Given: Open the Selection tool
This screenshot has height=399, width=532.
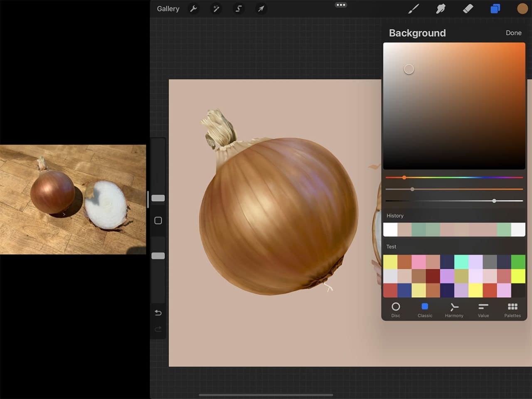Looking at the screenshot, I should (x=239, y=9).
